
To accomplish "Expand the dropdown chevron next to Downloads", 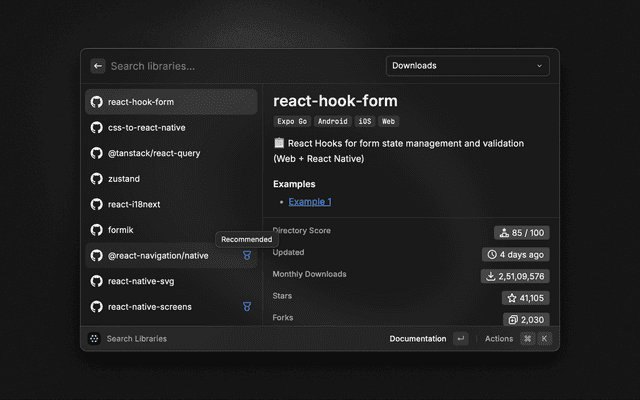I will (x=540, y=66).
